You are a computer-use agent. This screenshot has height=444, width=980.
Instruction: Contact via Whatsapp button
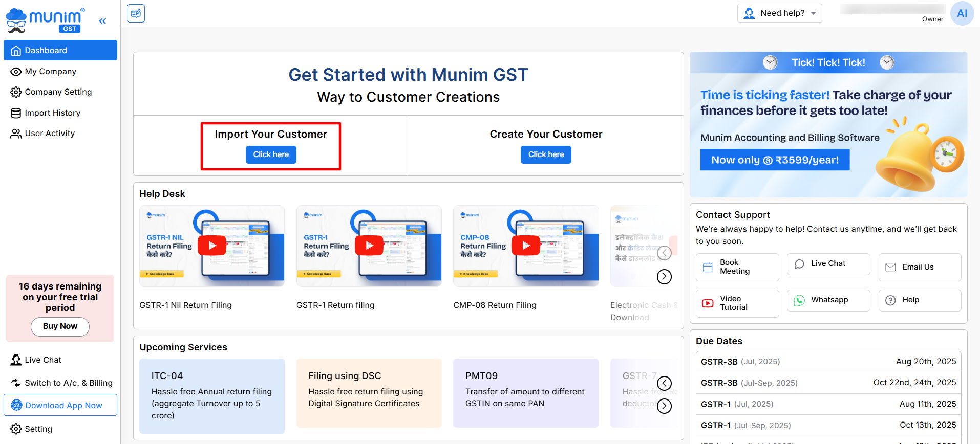(x=828, y=300)
